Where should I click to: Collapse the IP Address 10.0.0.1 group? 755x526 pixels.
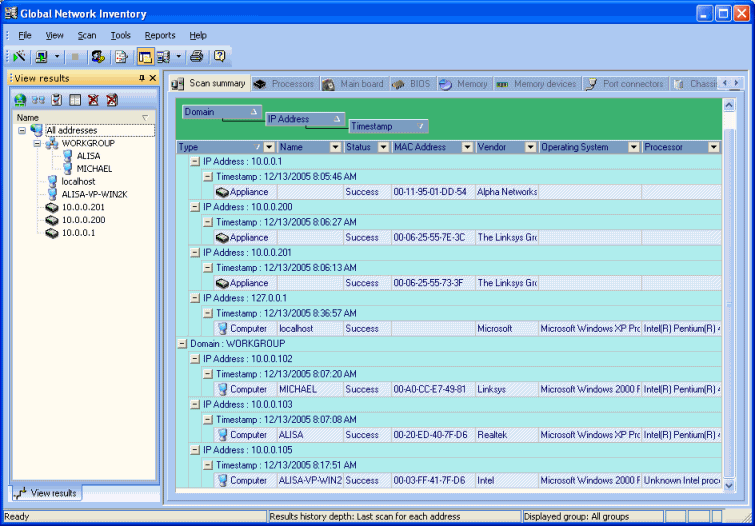point(195,161)
